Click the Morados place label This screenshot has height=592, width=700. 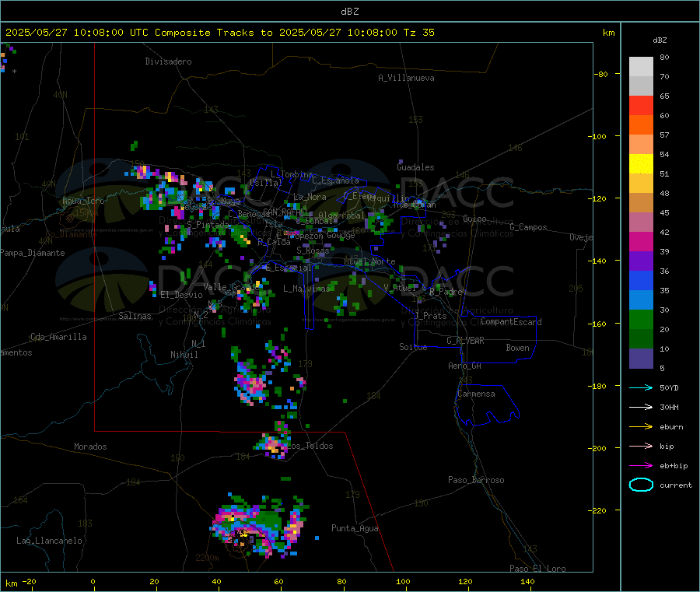90,447
